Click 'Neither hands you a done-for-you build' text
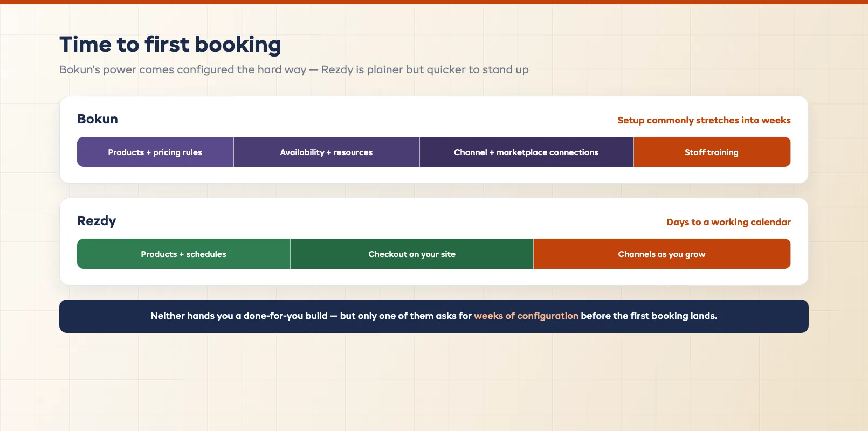The height and width of the screenshot is (431, 868). [239, 316]
